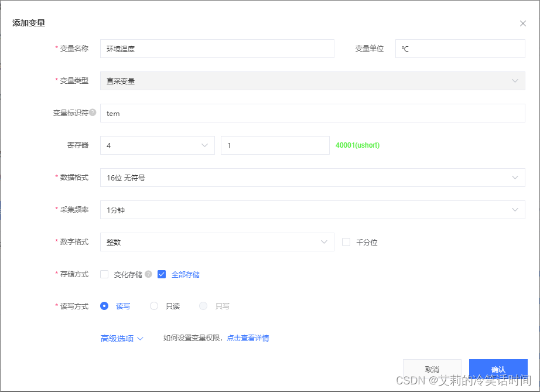Click the 存储方式 field label
The width and height of the screenshot is (540, 392).
(x=74, y=274)
